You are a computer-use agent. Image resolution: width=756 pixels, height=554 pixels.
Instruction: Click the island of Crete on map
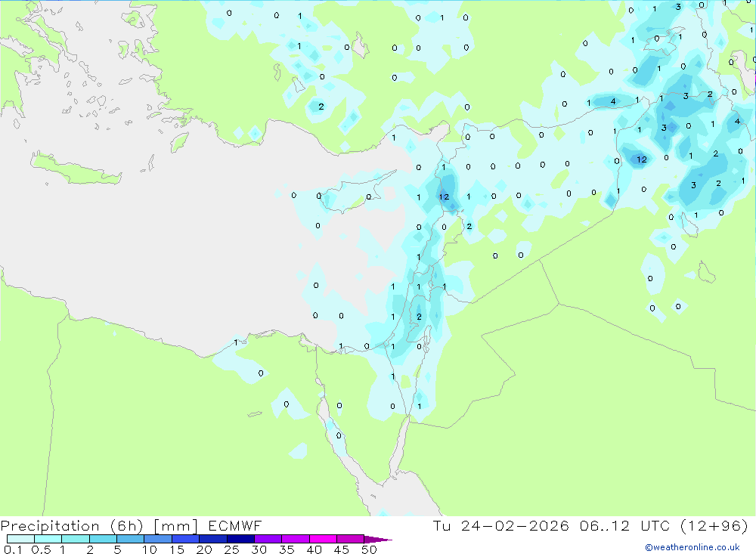tap(75, 169)
